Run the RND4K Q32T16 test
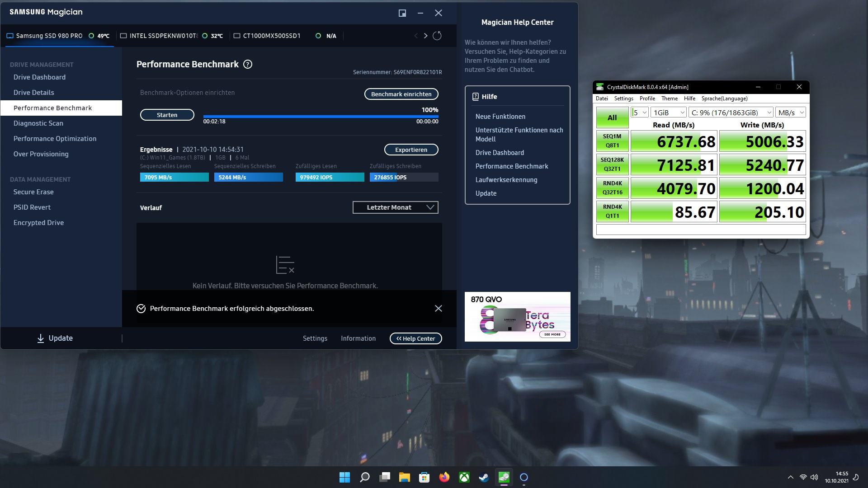868x488 pixels. [x=612, y=188]
